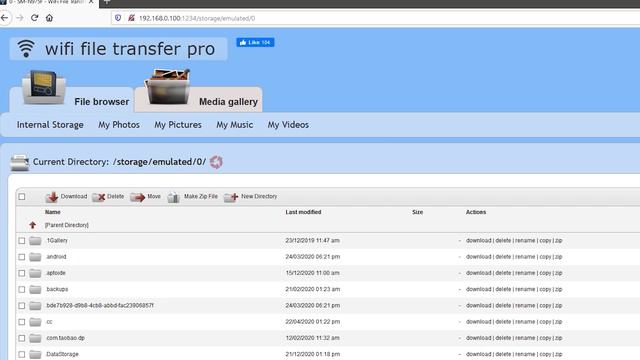
Task: Click the cc folder icon
Action: point(35,322)
